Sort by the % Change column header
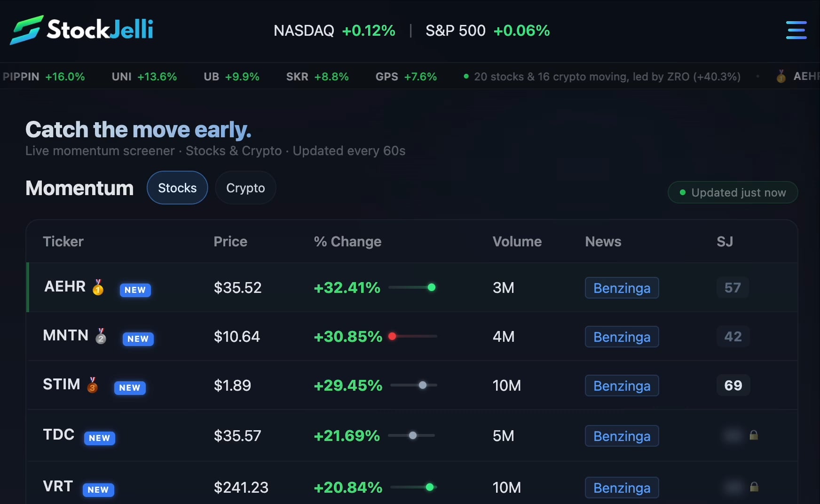Image resolution: width=820 pixels, height=504 pixels. (x=347, y=242)
